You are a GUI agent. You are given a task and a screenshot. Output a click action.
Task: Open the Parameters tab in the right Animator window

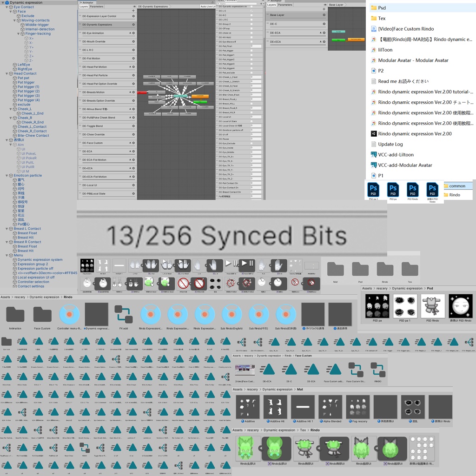pos(285,5)
